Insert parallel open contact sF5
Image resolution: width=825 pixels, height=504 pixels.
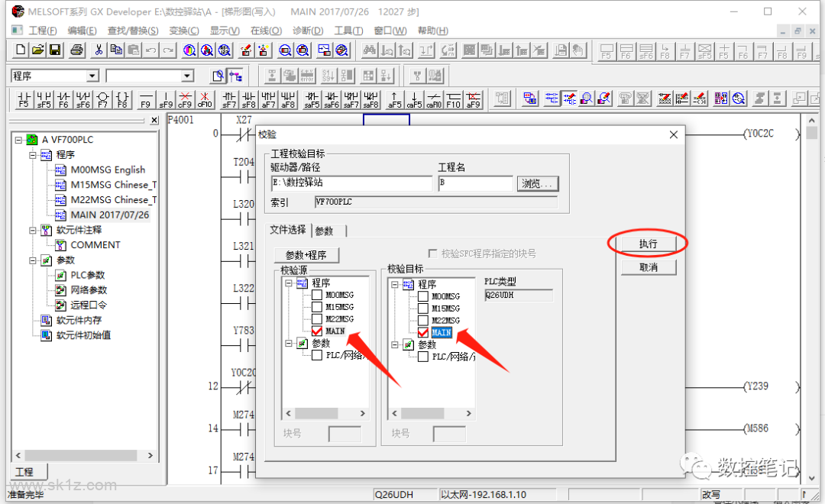coord(44,99)
